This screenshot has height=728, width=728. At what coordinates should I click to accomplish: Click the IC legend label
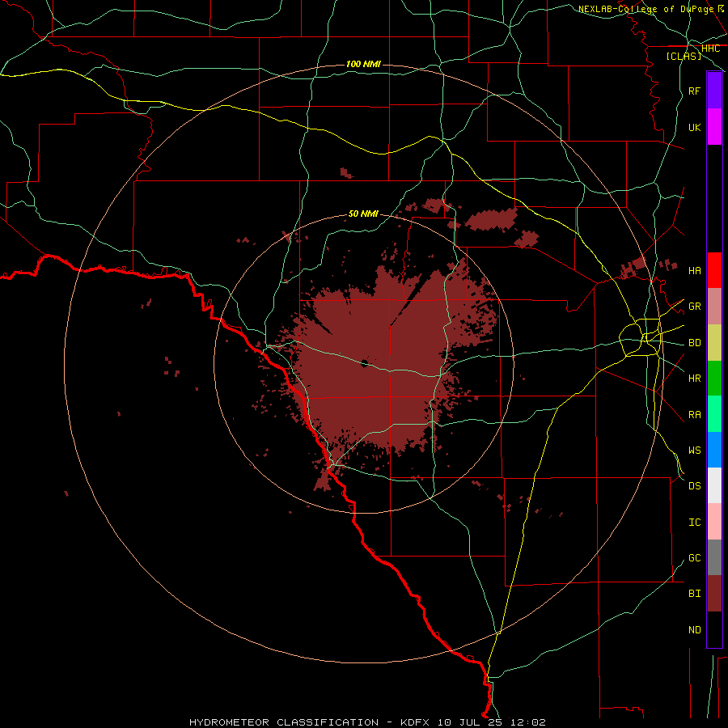[694, 523]
